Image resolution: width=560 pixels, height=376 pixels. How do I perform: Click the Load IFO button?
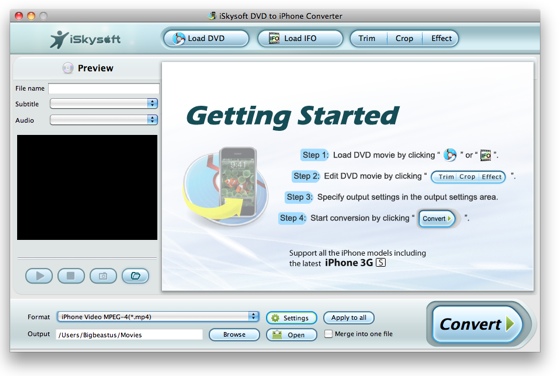(x=300, y=39)
